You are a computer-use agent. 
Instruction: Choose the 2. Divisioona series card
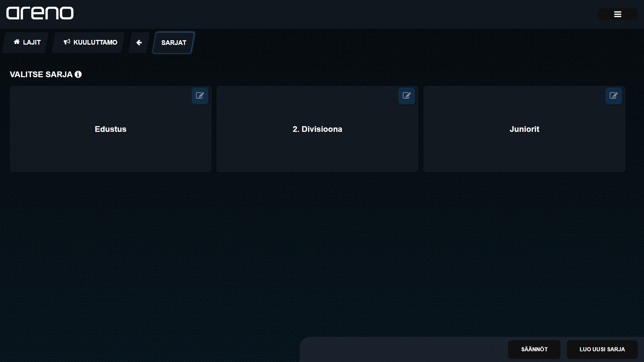pyautogui.click(x=317, y=148)
